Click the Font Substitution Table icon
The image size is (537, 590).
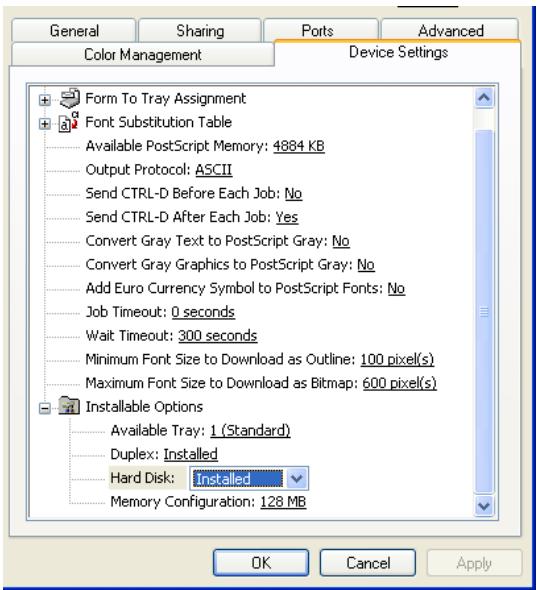point(68,122)
